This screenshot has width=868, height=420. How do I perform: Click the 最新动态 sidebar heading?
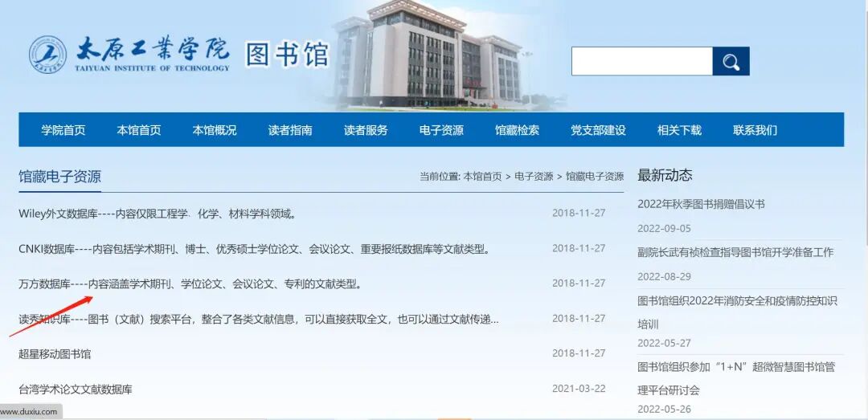tap(665, 175)
